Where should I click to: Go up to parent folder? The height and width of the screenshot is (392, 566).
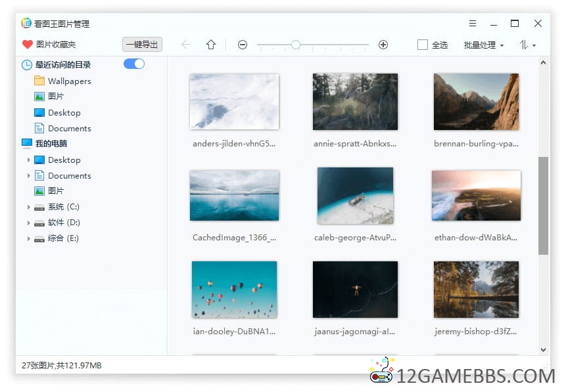[211, 45]
